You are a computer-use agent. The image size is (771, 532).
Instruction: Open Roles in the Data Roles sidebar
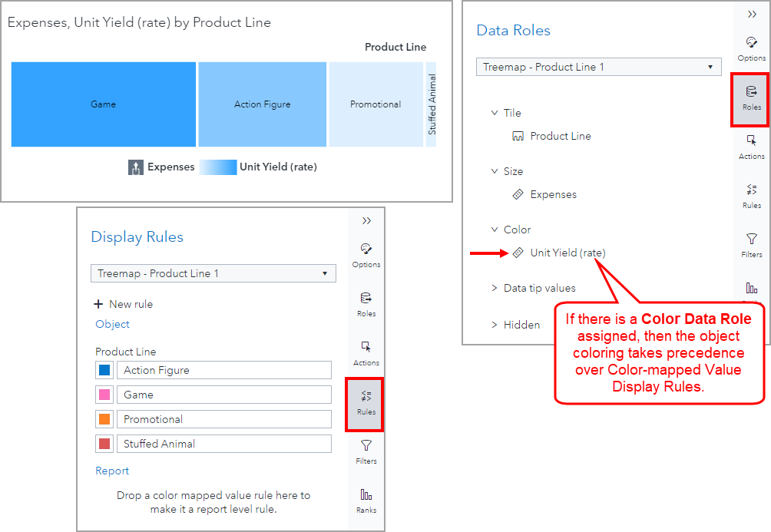pos(751,98)
